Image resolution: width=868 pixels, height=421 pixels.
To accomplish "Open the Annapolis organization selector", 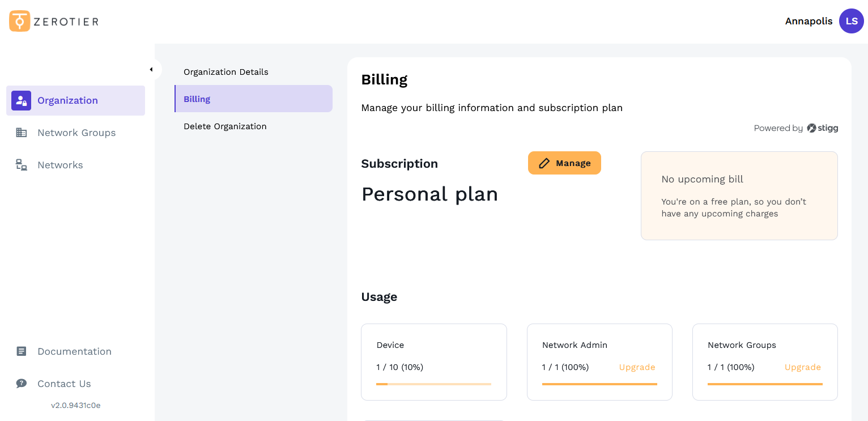I will [809, 21].
